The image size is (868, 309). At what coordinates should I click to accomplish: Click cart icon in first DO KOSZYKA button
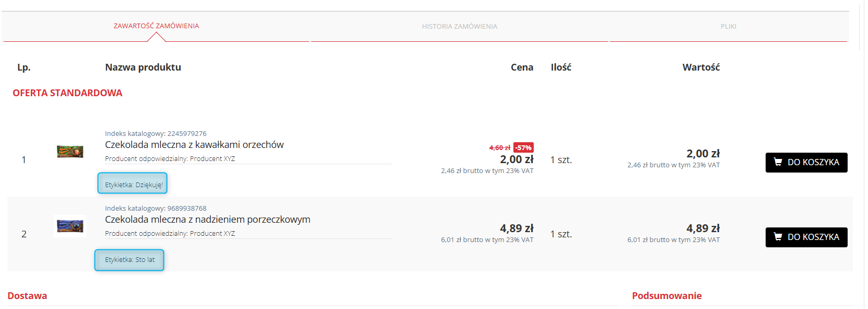point(778,162)
